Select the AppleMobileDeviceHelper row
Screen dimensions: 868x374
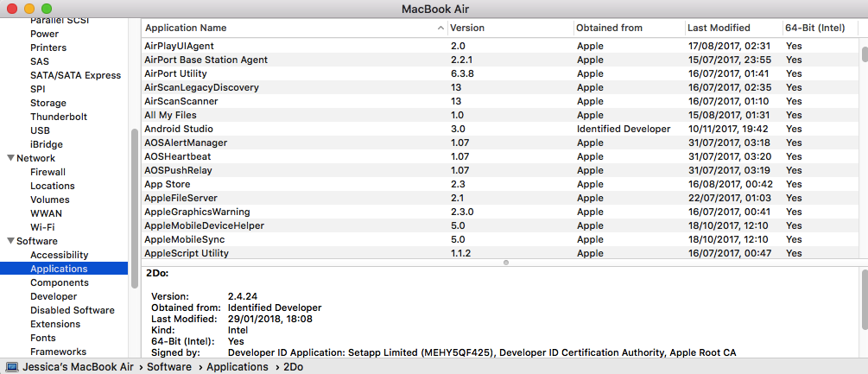click(x=500, y=225)
